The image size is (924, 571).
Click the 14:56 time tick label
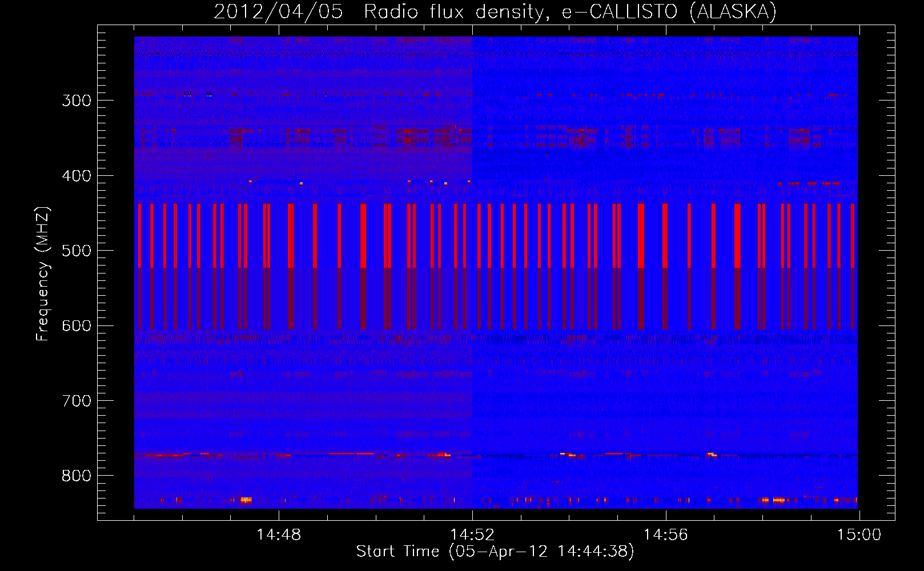pos(666,535)
